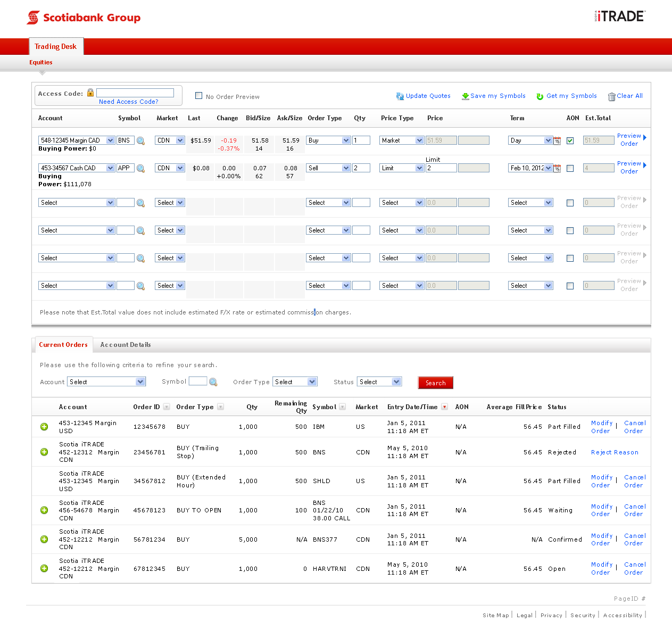This screenshot has height=631, width=672.
Task: Click symbol lookup magnifier beside BNS
Action: click(x=140, y=141)
